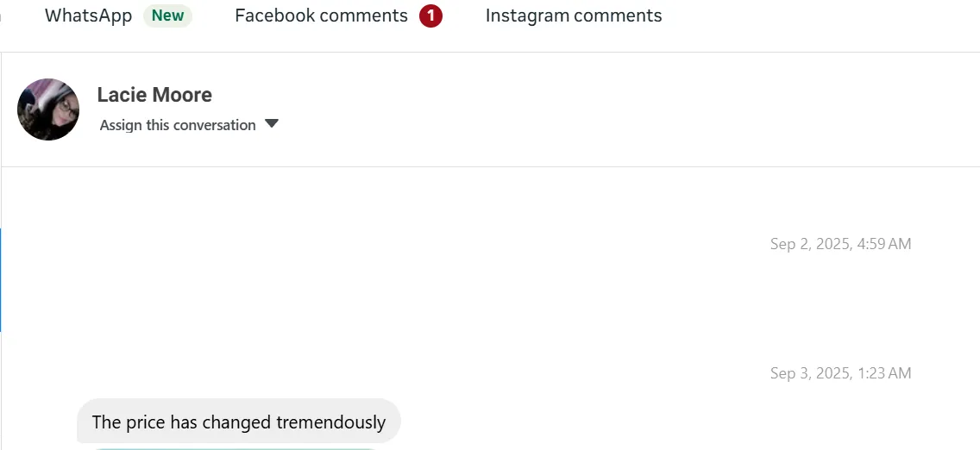The height and width of the screenshot is (450, 980).
Task: Click the red unread count badge
Action: coord(430,16)
